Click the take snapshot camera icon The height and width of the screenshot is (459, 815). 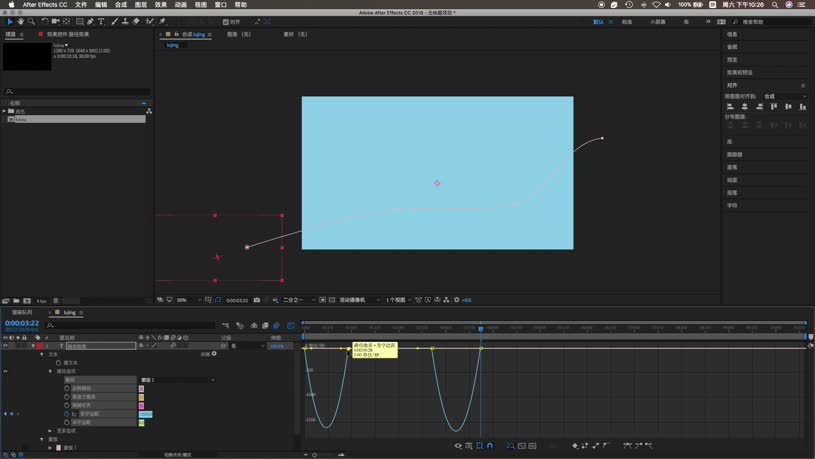pos(257,300)
